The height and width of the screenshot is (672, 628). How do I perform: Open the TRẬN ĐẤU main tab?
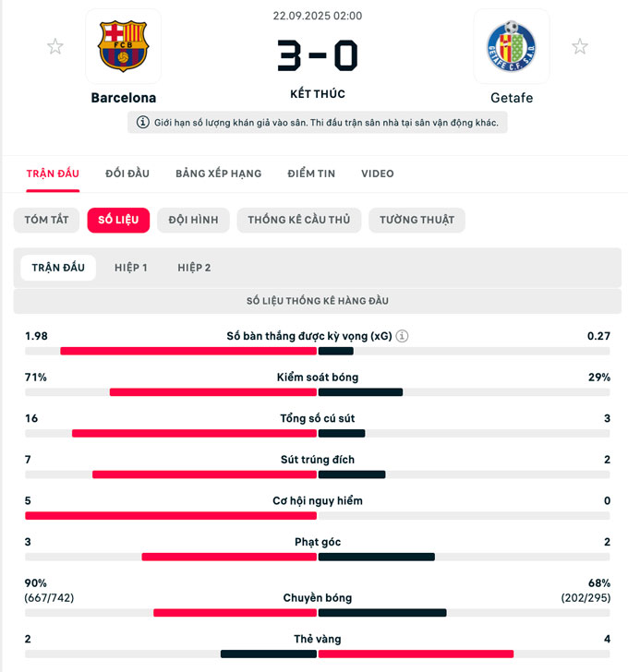[x=53, y=174]
